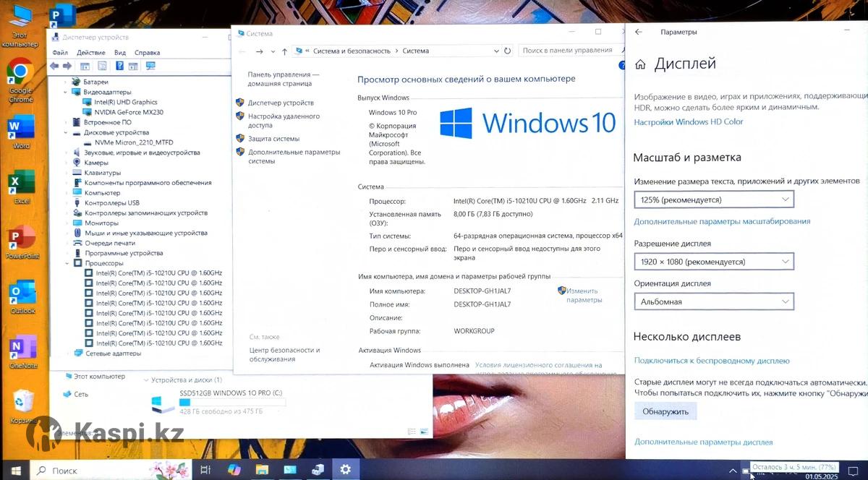Click the Up arrow in the Система window
Image resolution: width=868 pixels, height=480 pixels.
(x=285, y=51)
